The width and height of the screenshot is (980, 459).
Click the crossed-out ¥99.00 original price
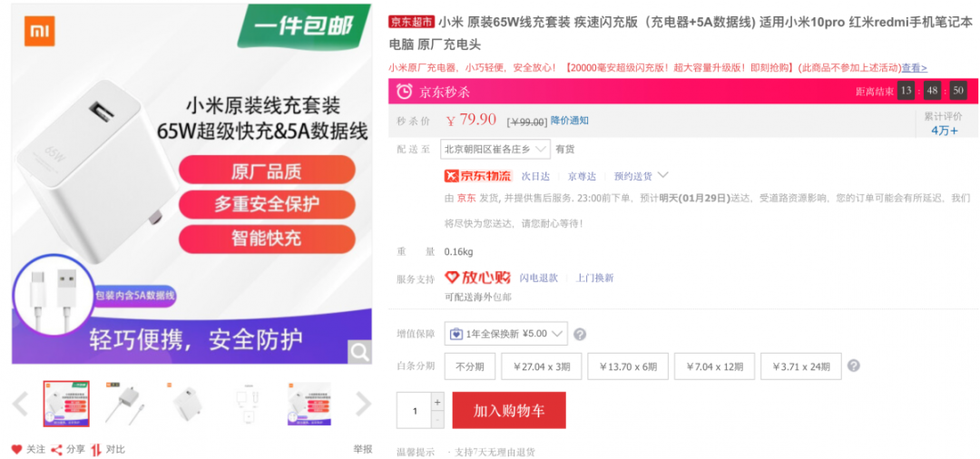pos(527,122)
